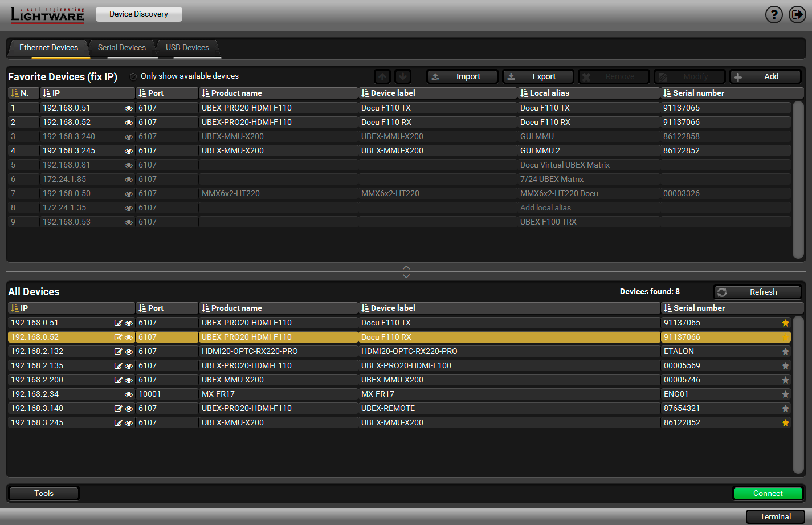Click eye icon for 192.168.2.200 in All Devices
Image resolution: width=812 pixels, height=525 pixels.
coord(129,380)
